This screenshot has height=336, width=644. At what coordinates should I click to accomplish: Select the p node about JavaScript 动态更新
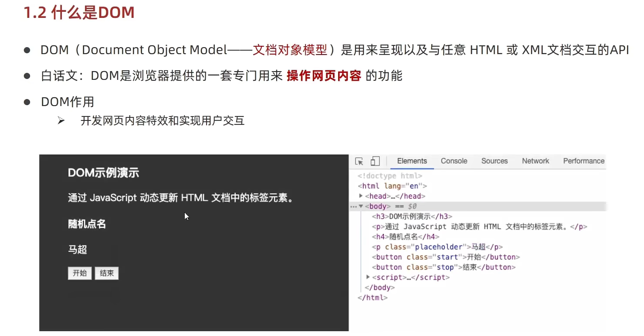tap(480, 227)
